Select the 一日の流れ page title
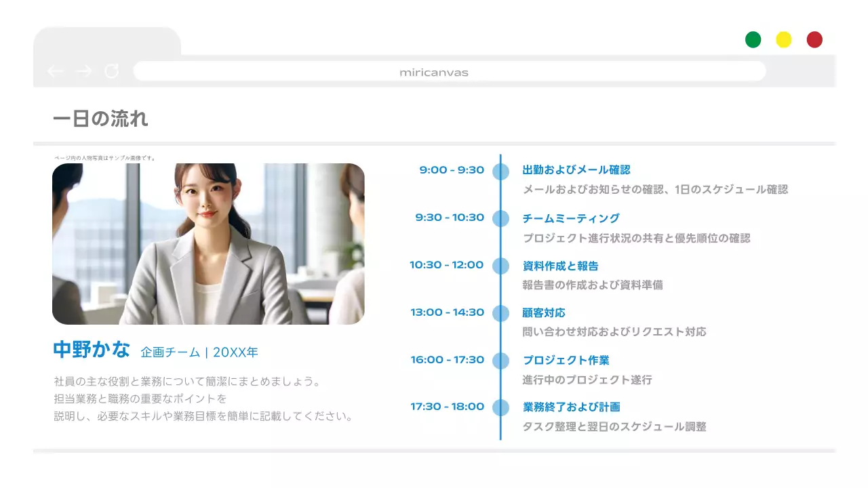868x488 pixels. click(x=100, y=119)
